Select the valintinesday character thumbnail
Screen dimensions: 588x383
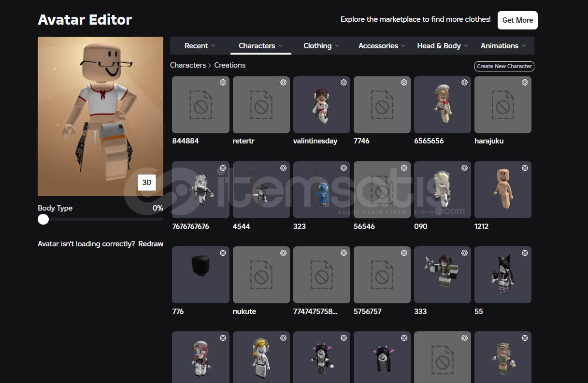[322, 105]
